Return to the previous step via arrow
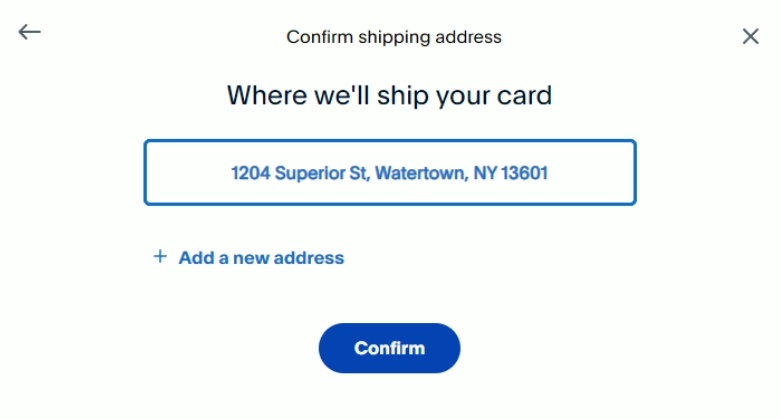Viewport: 781px width, 419px height. 30,32
